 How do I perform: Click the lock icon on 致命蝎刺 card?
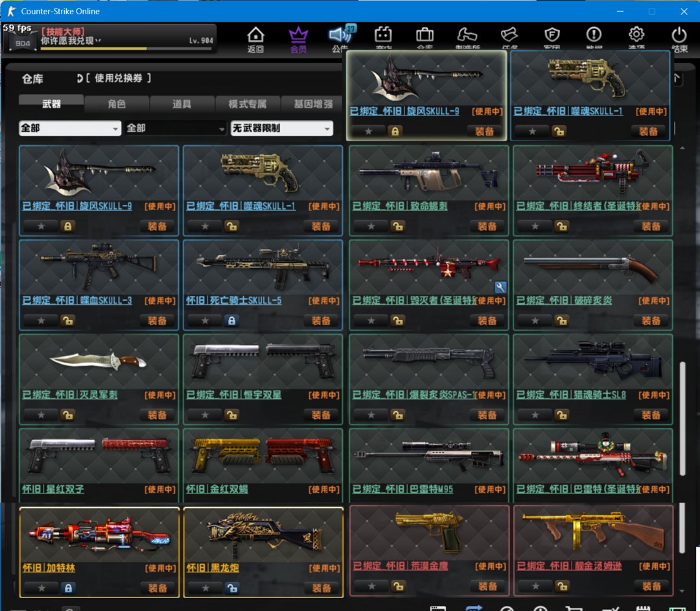(397, 226)
